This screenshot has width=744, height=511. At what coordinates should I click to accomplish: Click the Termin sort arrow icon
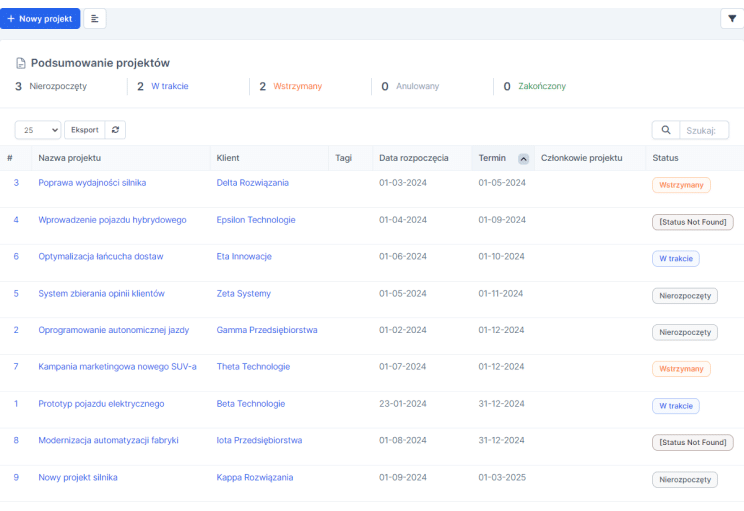tap(523, 158)
